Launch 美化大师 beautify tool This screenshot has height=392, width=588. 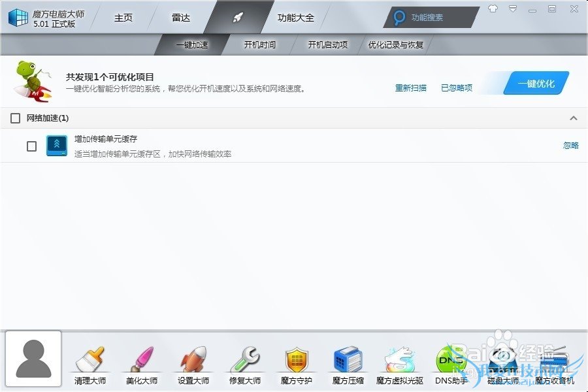tap(141, 365)
